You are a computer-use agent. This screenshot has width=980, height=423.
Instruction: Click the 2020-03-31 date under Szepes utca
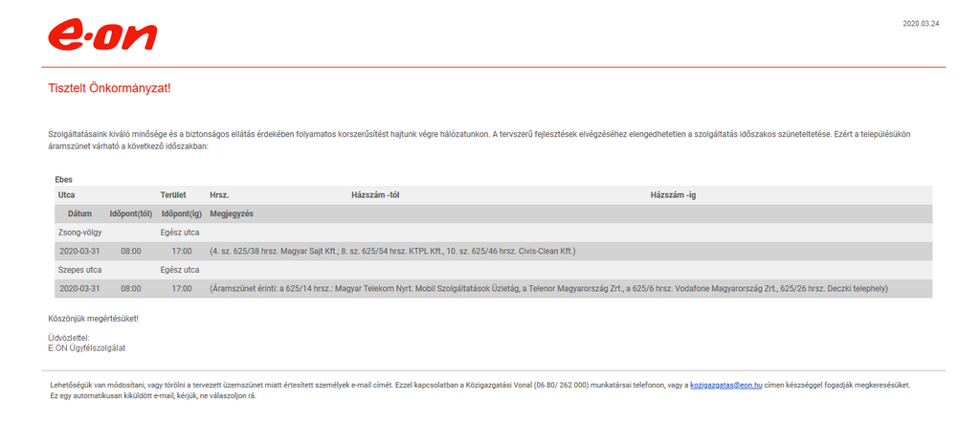pos(80,289)
